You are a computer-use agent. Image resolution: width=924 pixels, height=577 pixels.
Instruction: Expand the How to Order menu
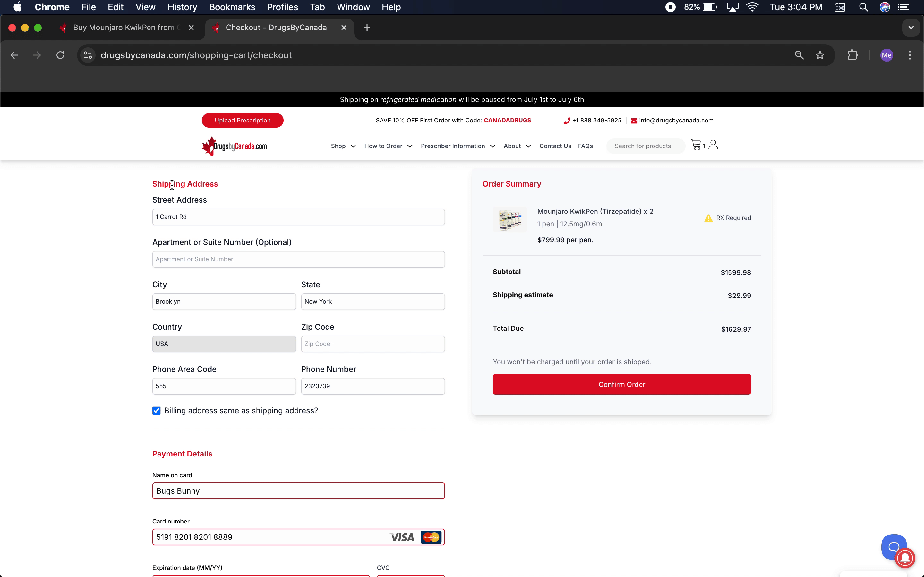pos(388,146)
